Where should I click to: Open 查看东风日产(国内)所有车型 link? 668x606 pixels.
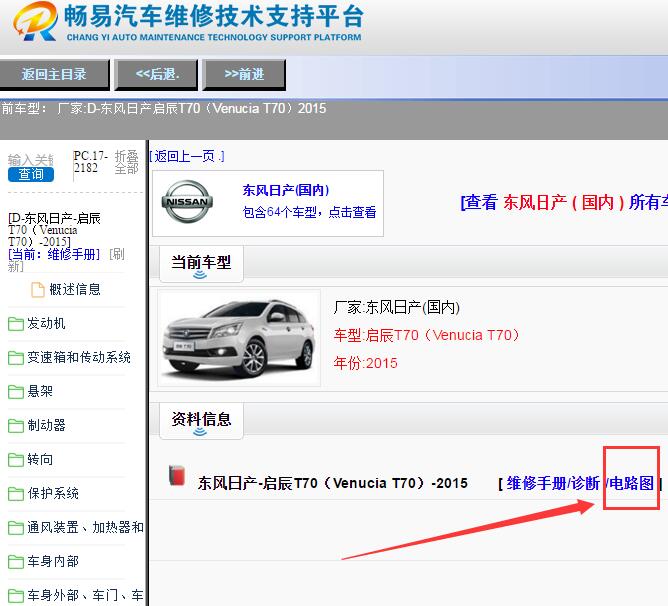tap(564, 202)
